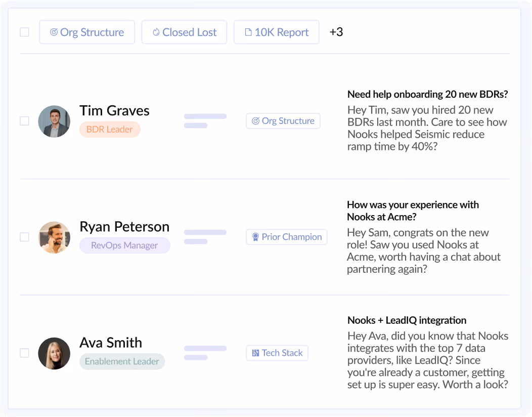Tick the checkbox for Ava Smith

pos(24,353)
